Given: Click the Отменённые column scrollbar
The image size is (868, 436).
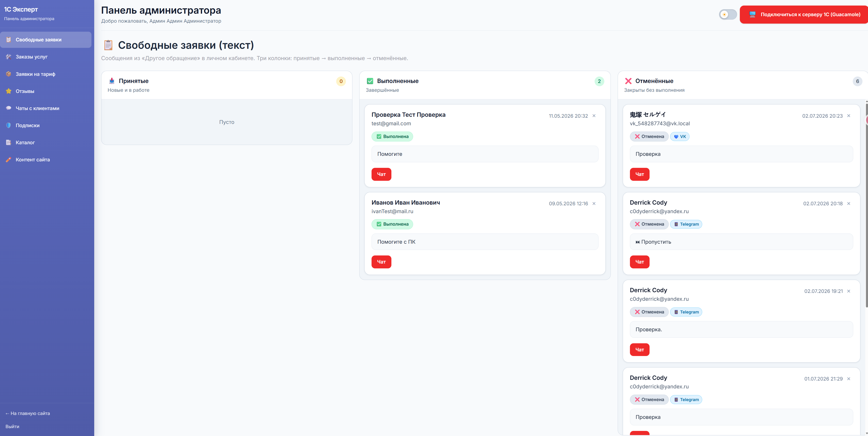Looking at the screenshot, I should click(867, 206).
